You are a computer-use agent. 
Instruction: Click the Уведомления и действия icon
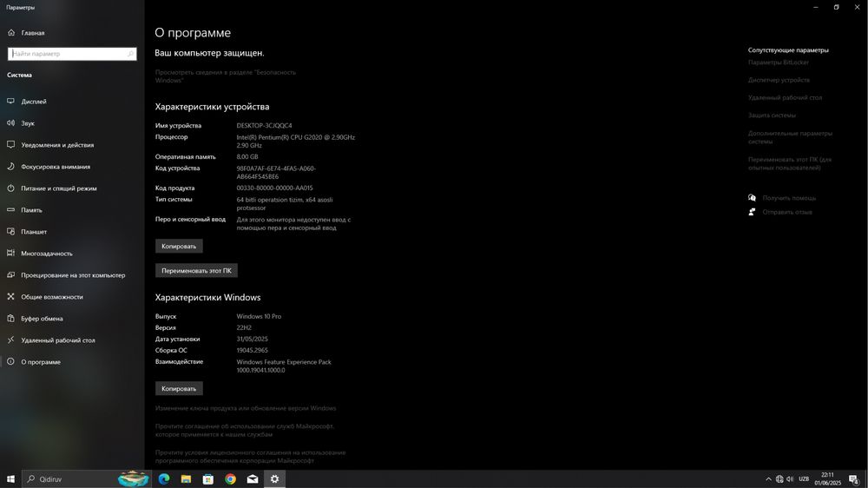click(10, 144)
